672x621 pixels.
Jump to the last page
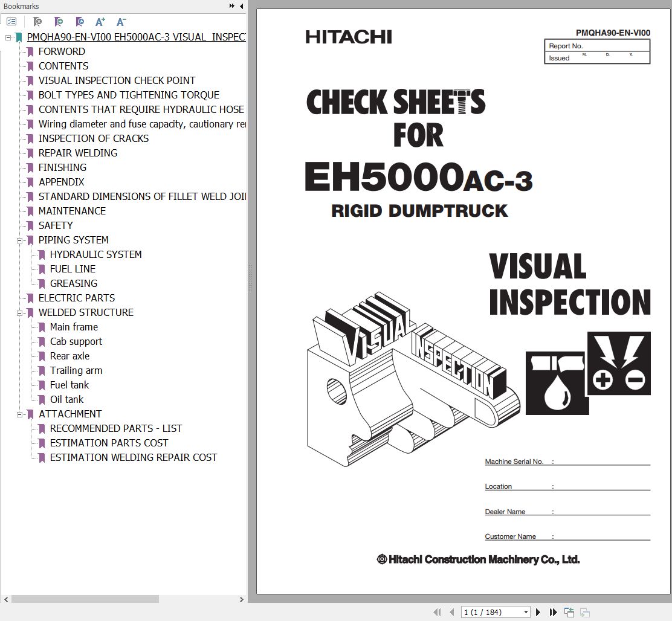pos(553,612)
